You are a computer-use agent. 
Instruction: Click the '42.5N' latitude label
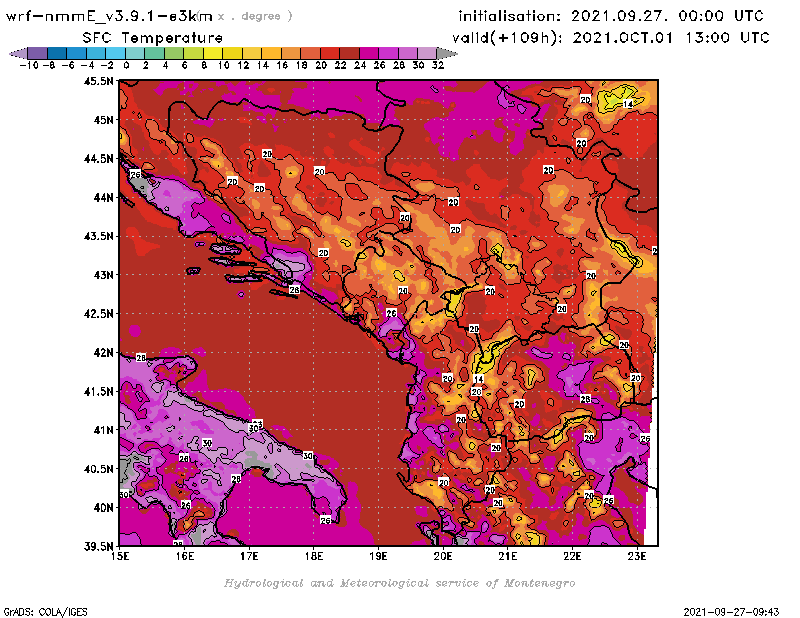pyautogui.click(x=98, y=313)
